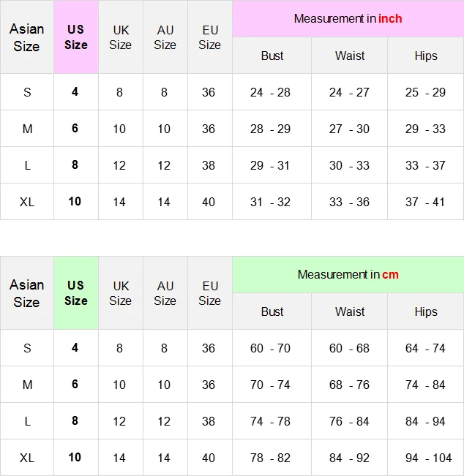Click the AU Size header in cm table
This screenshot has width=464, height=476.
coord(165,293)
